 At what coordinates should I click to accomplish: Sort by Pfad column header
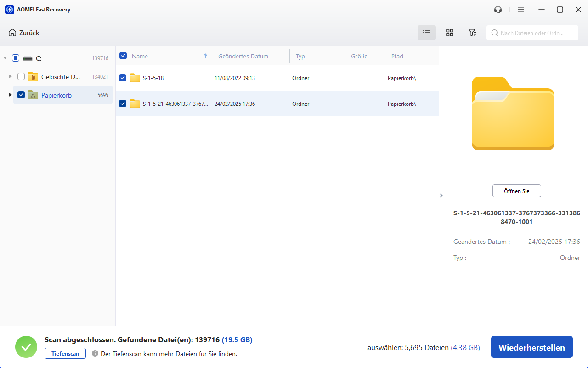(x=397, y=56)
